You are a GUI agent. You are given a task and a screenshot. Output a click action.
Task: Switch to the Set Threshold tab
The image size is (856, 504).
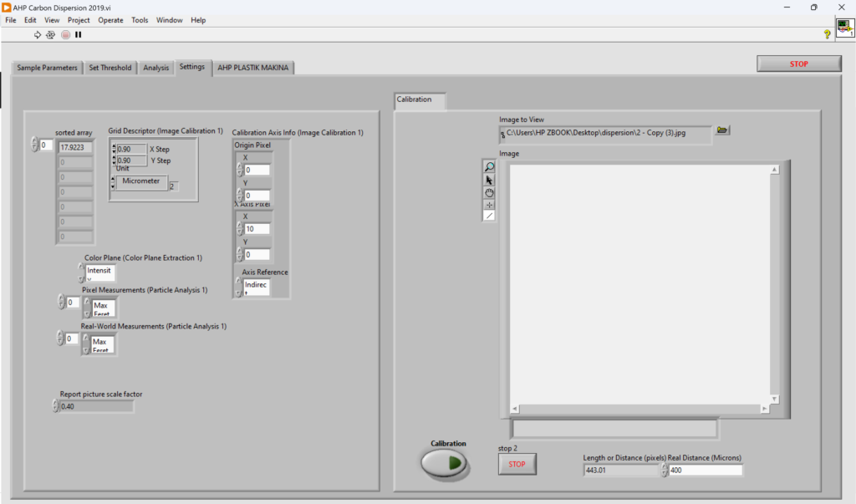pyautogui.click(x=110, y=68)
